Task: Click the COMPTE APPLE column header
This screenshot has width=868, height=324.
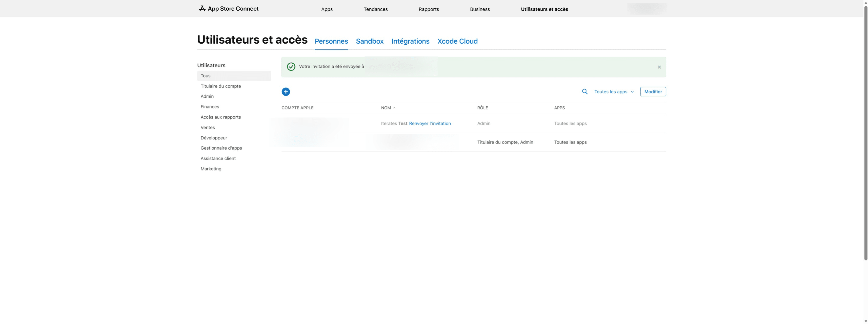Action: 297,108
